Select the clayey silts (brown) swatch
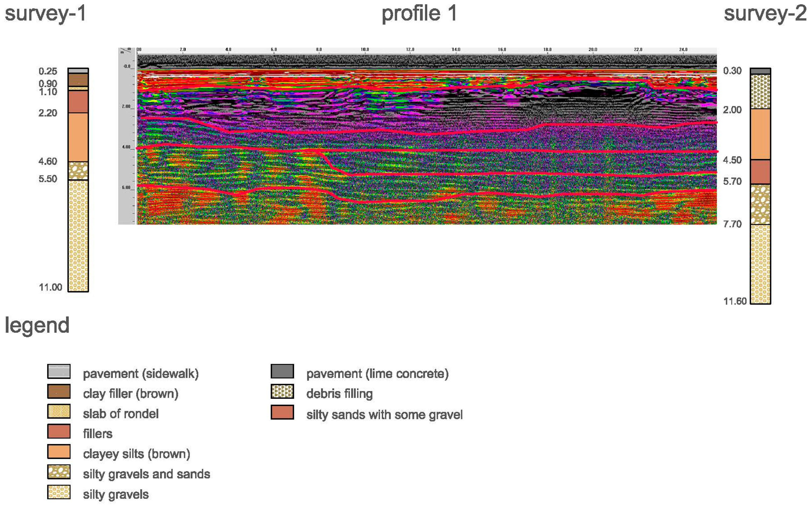The image size is (812, 510). 59,451
